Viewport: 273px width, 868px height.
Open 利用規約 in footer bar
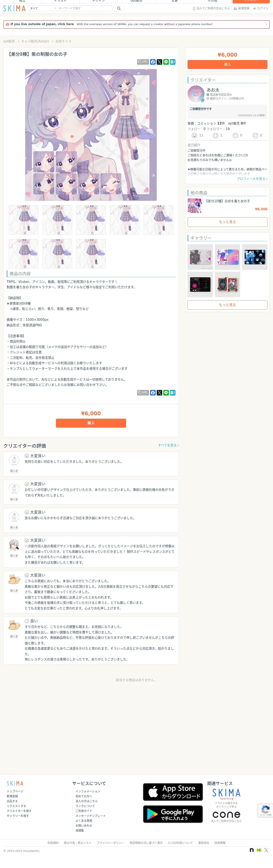[x=53, y=843]
